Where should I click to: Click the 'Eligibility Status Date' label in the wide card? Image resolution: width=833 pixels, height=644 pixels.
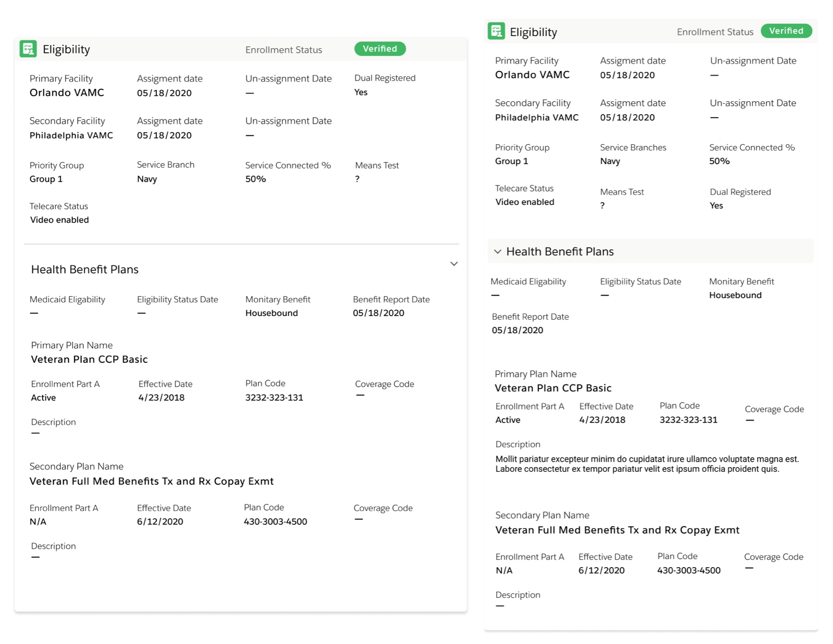click(177, 299)
